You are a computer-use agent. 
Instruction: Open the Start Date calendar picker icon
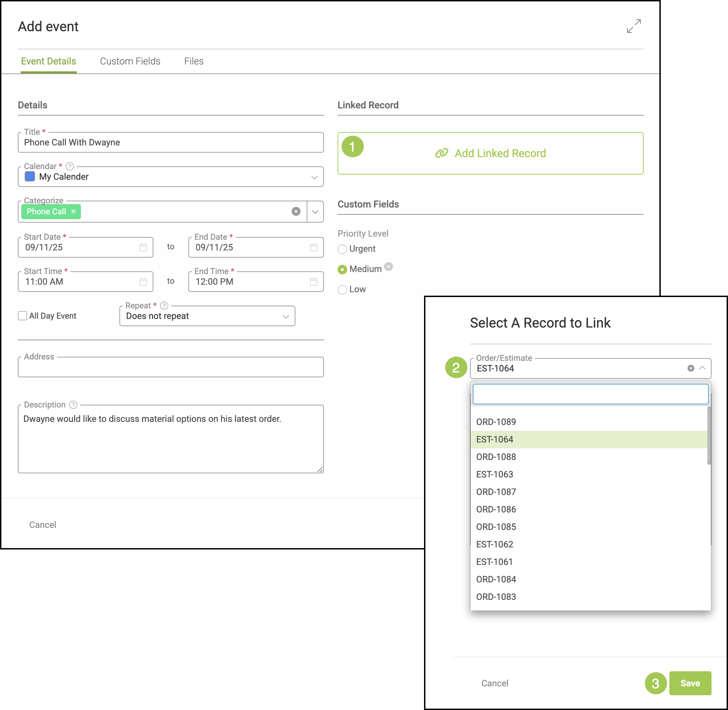(143, 247)
